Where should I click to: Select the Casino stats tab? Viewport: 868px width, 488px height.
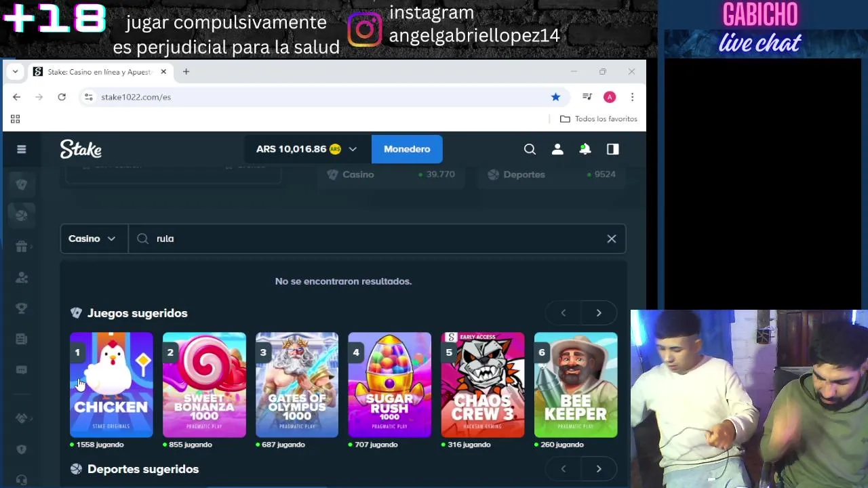pyautogui.click(x=391, y=175)
